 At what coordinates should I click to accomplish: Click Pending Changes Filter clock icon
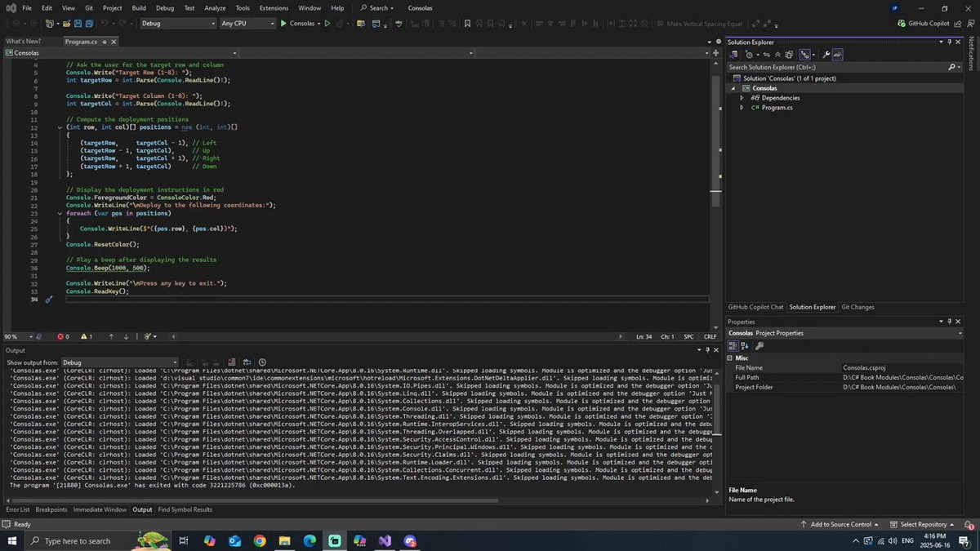[749, 55]
